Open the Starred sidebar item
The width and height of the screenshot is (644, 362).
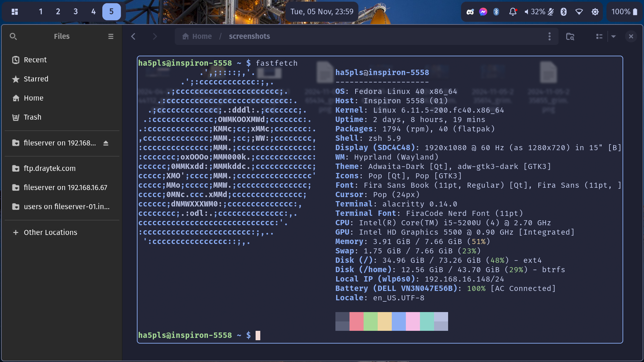(36, 79)
